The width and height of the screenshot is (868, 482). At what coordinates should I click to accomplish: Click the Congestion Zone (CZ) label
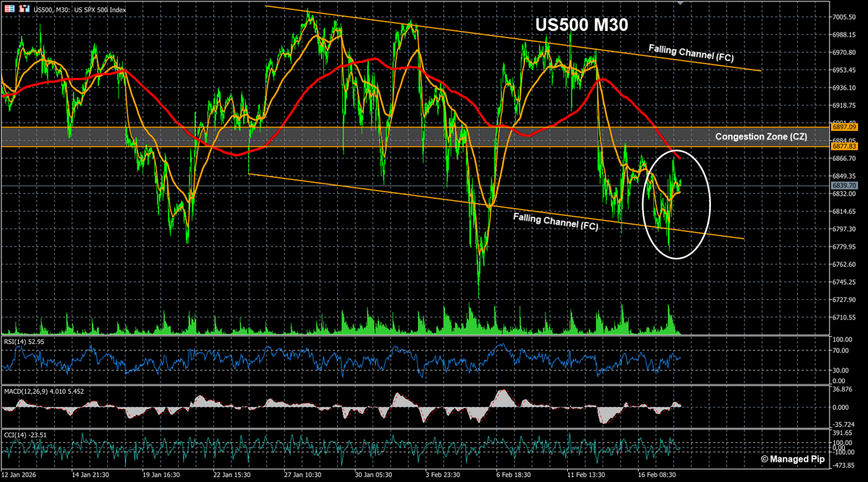762,137
